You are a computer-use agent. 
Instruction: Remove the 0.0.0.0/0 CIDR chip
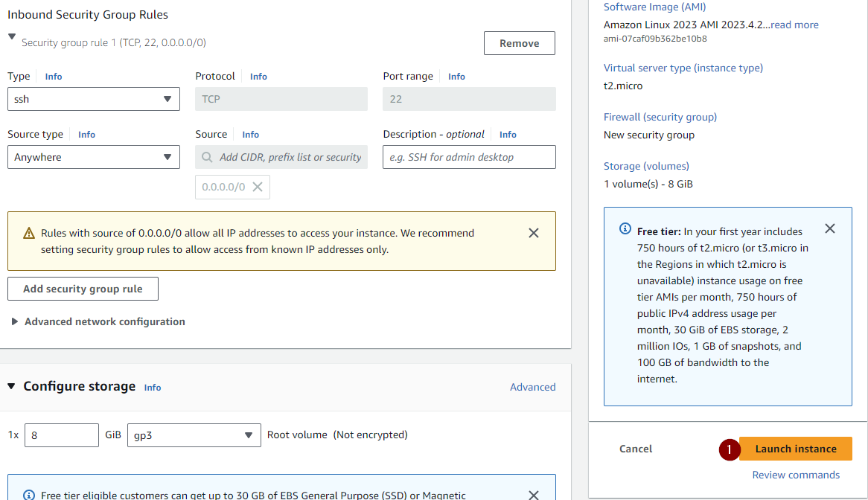[x=258, y=187]
